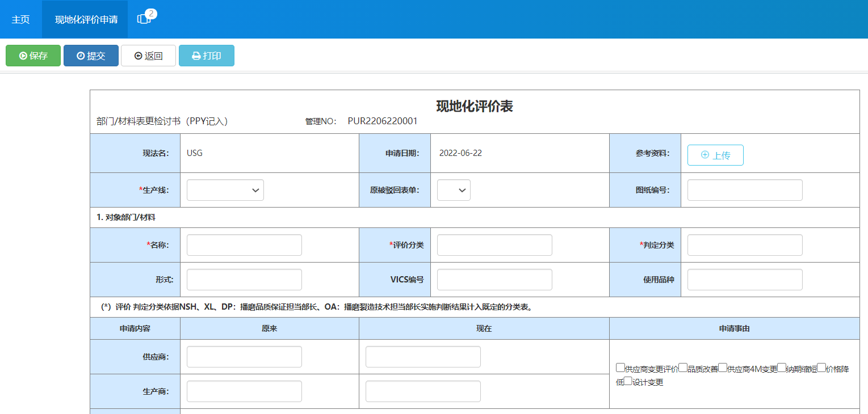Click the 返回 back button
The image size is (868, 414).
coord(148,56)
